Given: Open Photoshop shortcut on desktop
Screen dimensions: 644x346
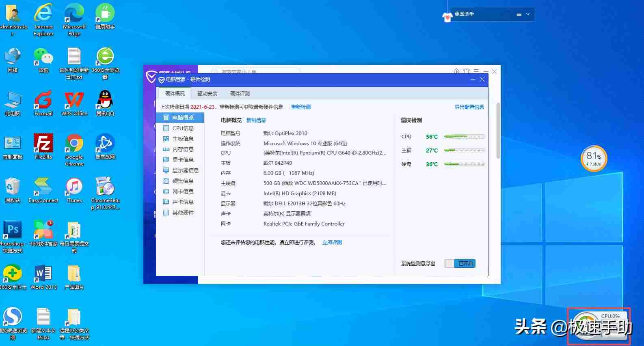Looking at the screenshot, I should click(13, 237).
